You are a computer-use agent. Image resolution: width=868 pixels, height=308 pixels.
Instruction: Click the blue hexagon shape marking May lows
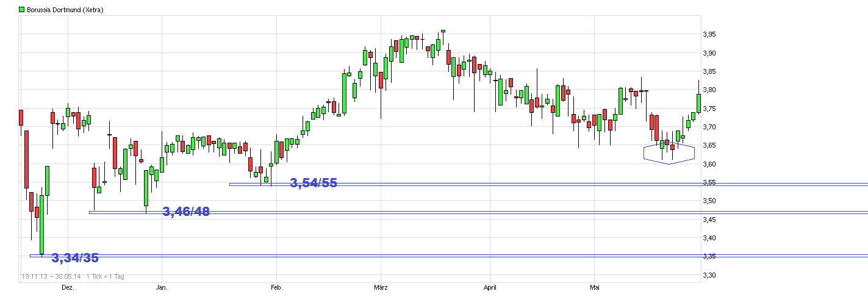tap(669, 154)
